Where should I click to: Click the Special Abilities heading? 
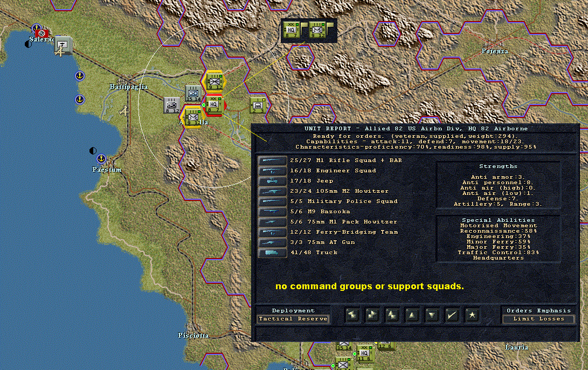pos(499,220)
